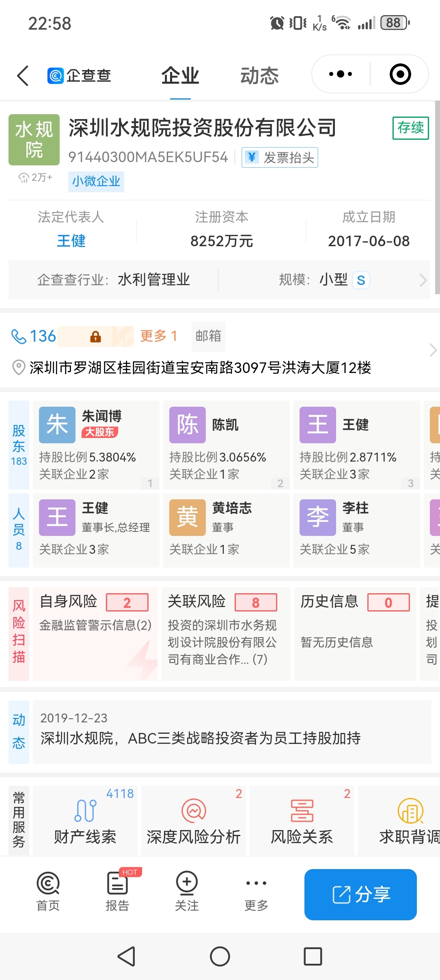
Task: Tap Android home navigation circle
Action: point(220,956)
